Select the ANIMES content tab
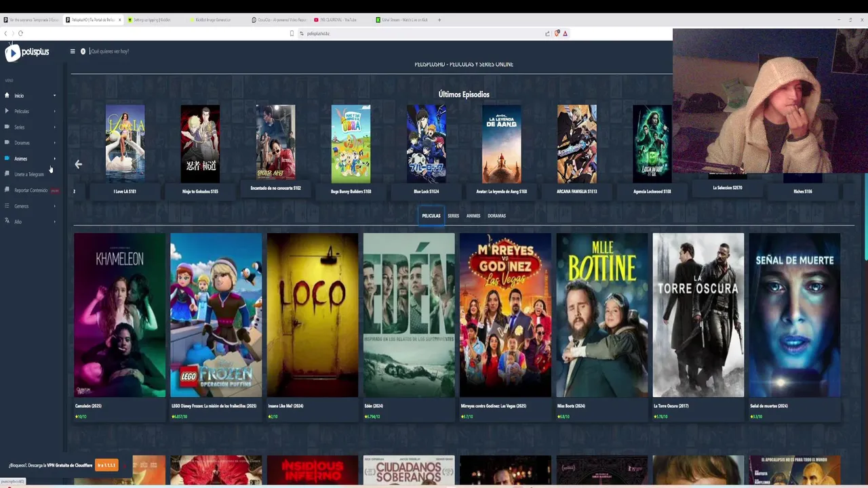 point(473,216)
